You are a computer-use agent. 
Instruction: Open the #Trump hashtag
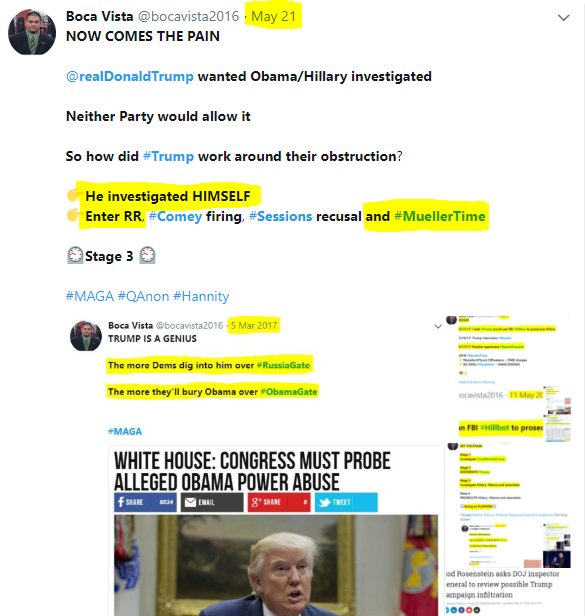169,156
